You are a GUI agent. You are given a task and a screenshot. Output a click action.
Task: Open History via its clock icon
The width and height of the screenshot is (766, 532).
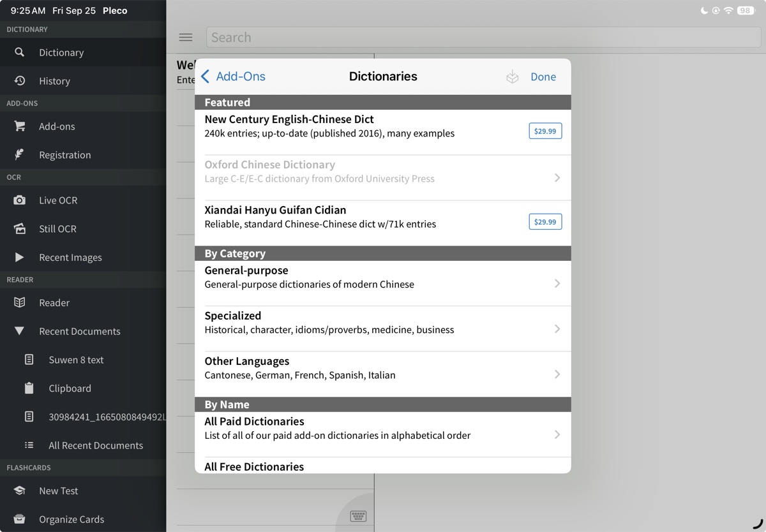20,80
